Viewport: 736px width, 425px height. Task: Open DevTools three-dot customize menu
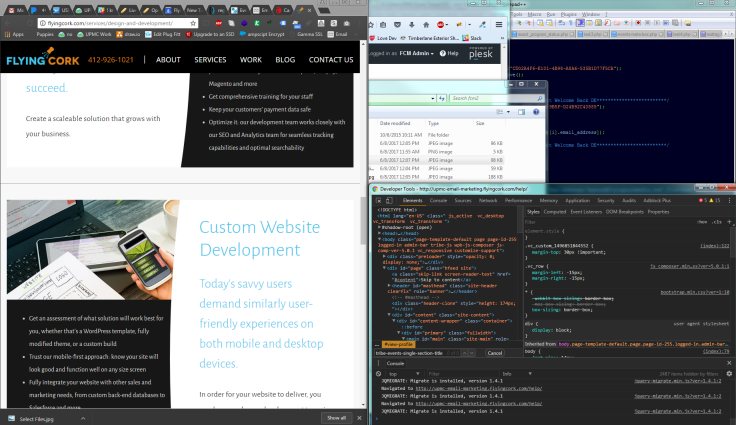729,201
